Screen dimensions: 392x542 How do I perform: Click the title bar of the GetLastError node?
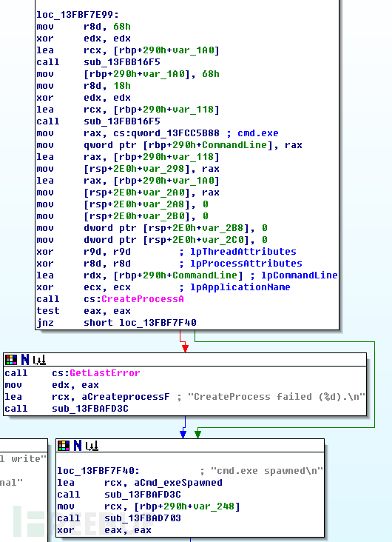(x=185, y=360)
